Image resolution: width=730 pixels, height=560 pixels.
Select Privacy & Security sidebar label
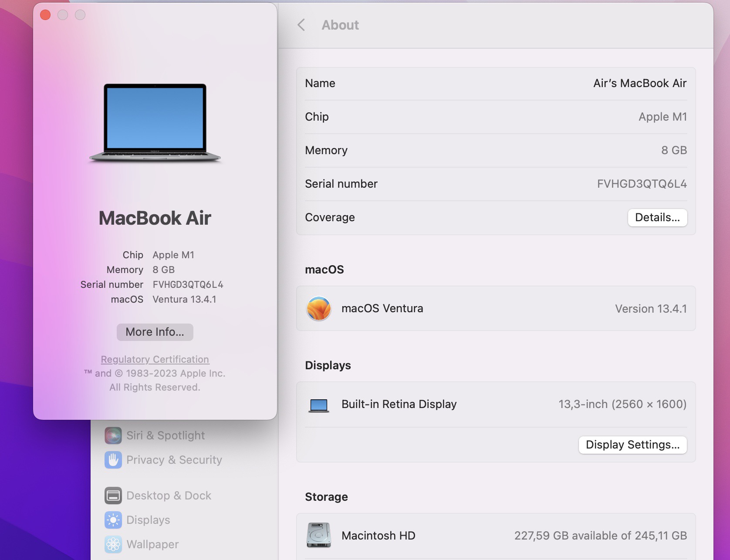(174, 460)
